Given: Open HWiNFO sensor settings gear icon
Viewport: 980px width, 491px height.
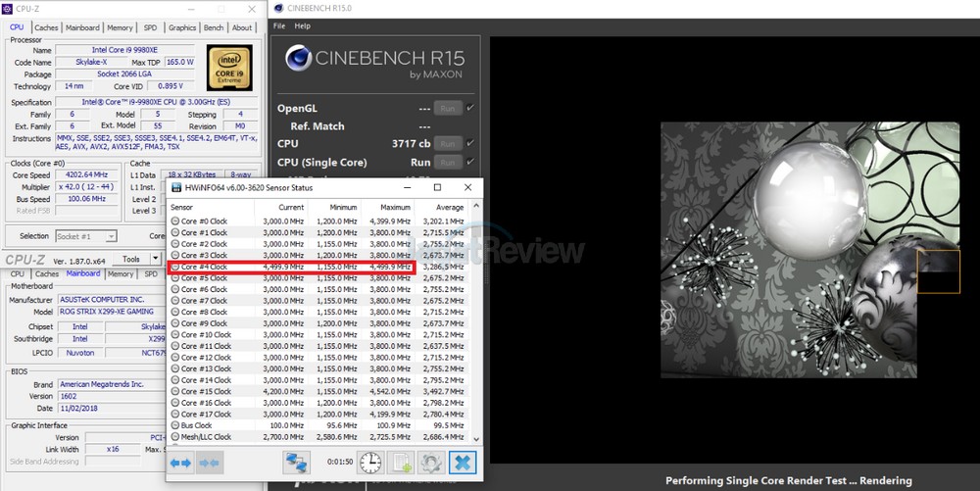Looking at the screenshot, I should [x=430, y=462].
